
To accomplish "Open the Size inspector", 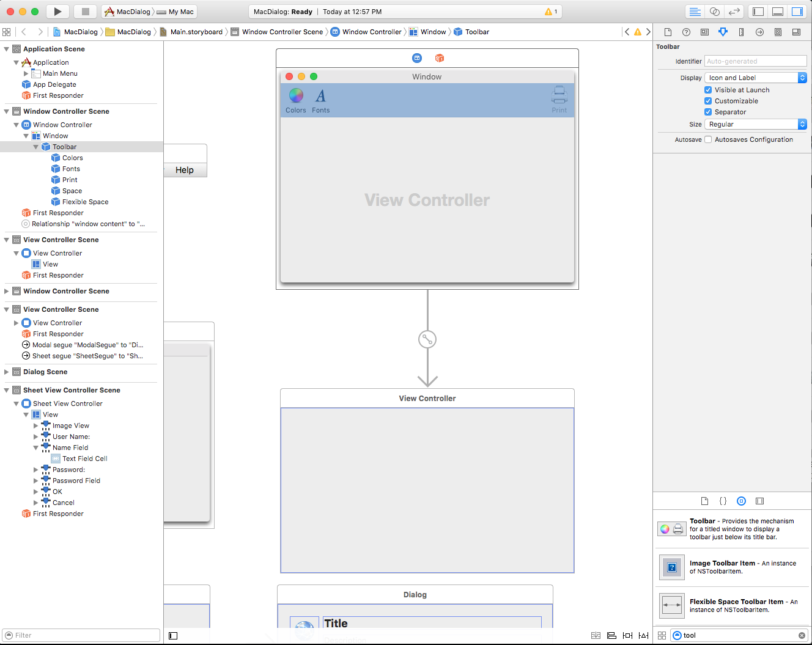I will (741, 32).
